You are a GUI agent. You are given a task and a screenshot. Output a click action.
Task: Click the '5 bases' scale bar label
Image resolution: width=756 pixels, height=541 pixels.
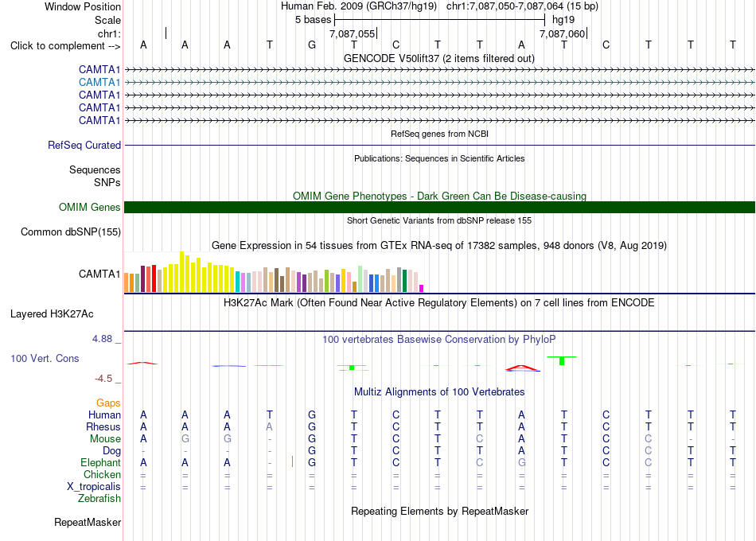(314, 20)
